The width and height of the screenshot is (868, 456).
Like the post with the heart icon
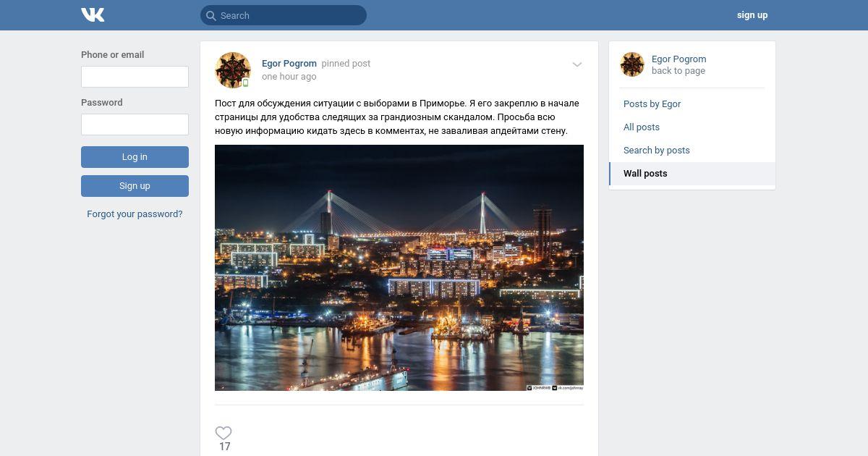tap(224, 433)
